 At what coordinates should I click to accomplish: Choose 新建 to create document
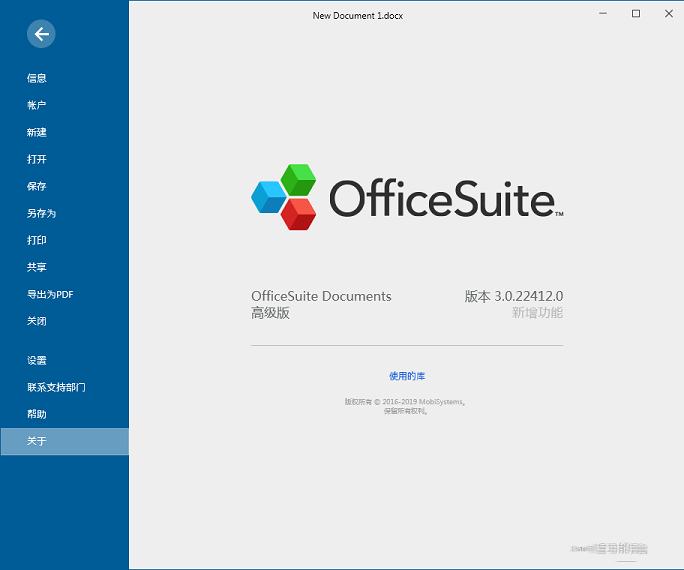(x=37, y=132)
